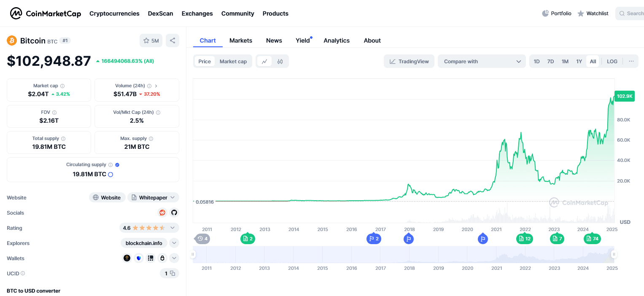Switch to About tab
This screenshot has height=296, width=644.
pyautogui.click(x=372, y=40)
